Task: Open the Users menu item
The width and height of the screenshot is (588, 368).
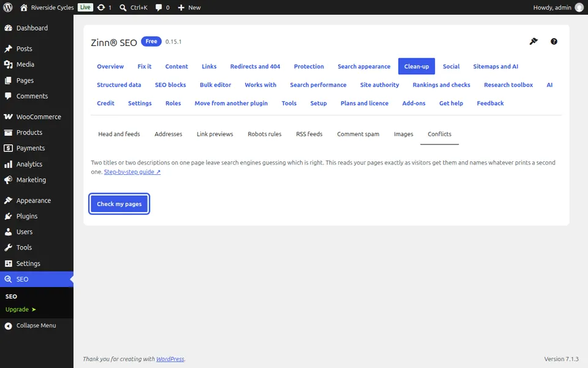Action: click(x=37, y=232)
